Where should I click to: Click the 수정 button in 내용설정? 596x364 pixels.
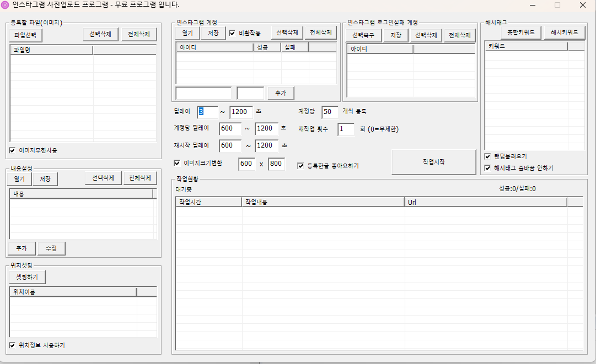(x=51, y=248)
